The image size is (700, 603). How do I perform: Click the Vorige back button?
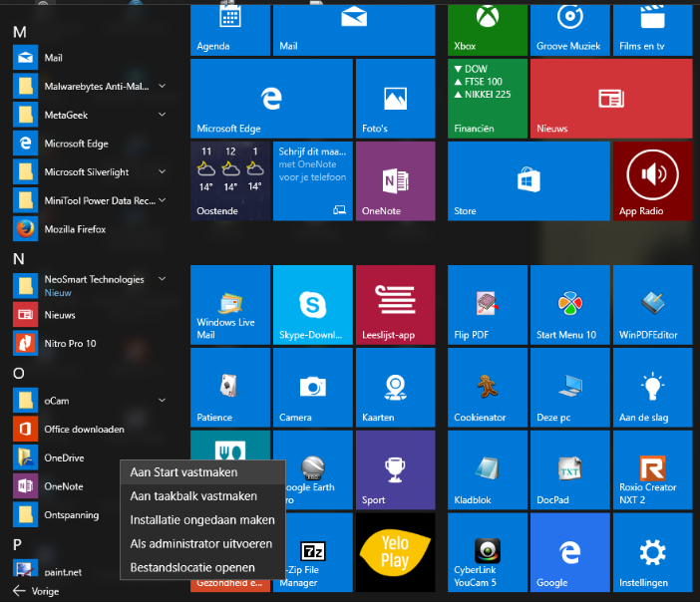pos(36,591)
